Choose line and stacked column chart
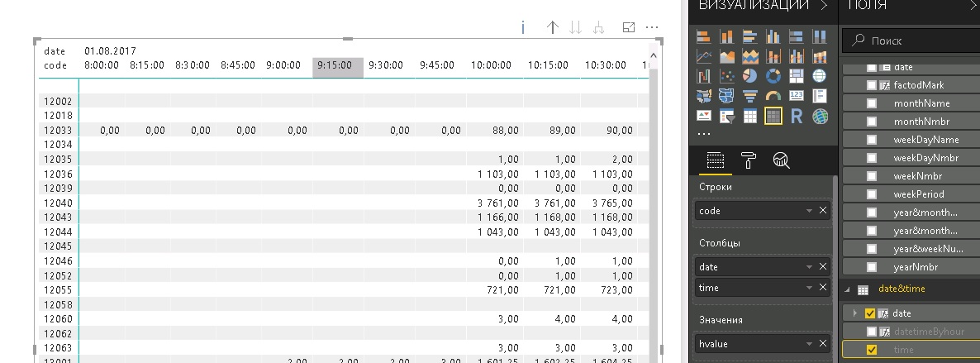 click(x=773, y=56)
